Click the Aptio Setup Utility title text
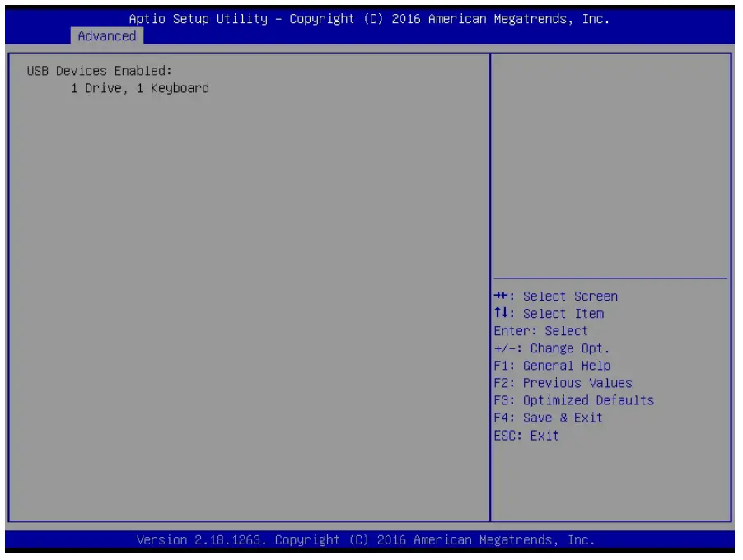This screenshot has width=743, height=560. point(369,19)
